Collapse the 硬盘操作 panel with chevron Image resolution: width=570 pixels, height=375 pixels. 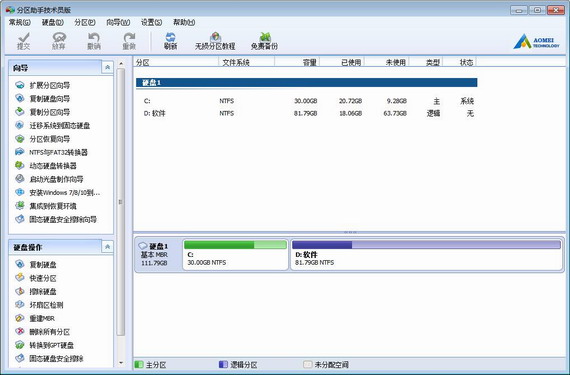(x=107, y=247)
